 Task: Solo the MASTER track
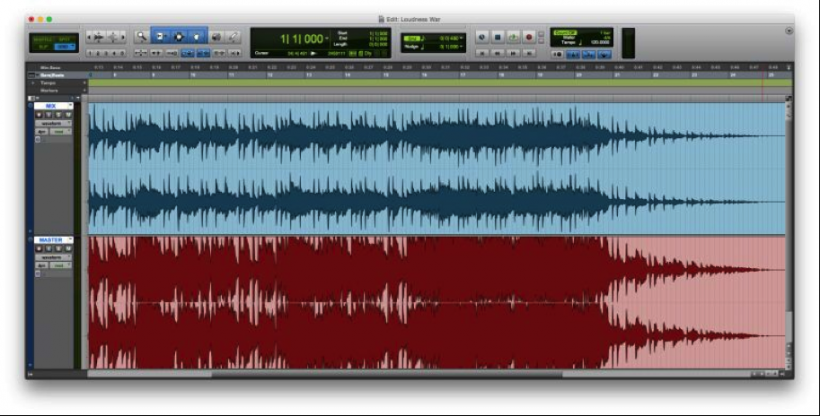pos(58,249)
